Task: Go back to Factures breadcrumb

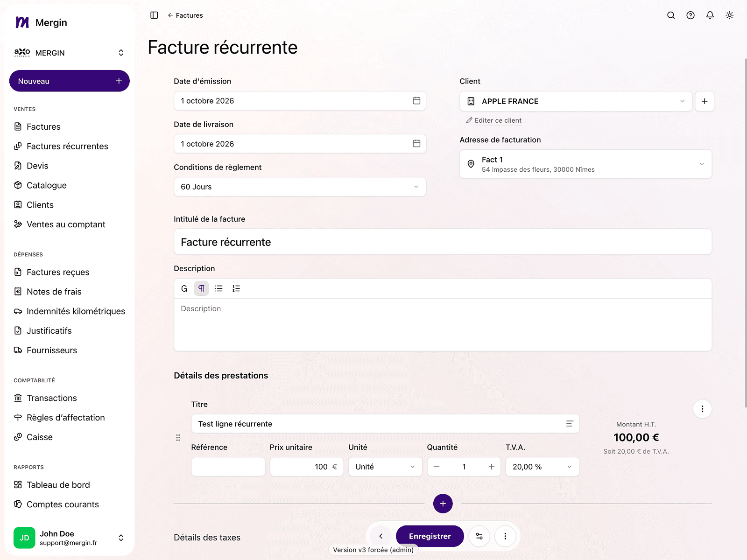Action: pyautogui.click(x=185, y=15)
